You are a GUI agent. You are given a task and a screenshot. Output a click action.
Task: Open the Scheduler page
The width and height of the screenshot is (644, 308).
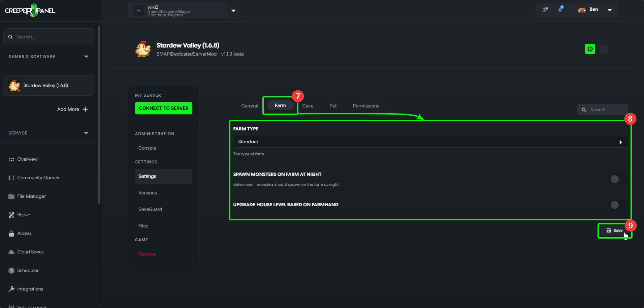click(28, 270)
